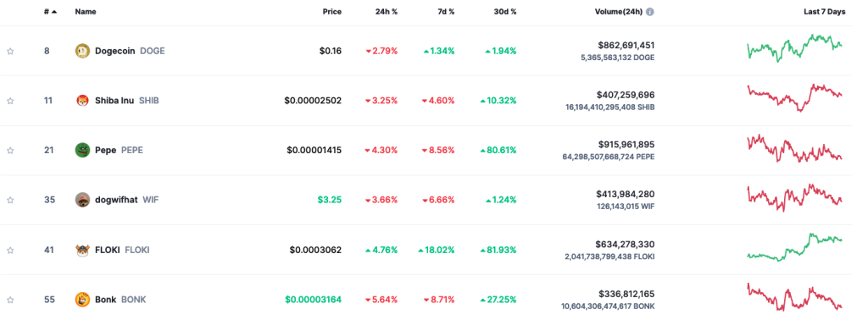Sort table by the Price column header
The width and height of the screenshot is (868, 320).
coord(332,12)
